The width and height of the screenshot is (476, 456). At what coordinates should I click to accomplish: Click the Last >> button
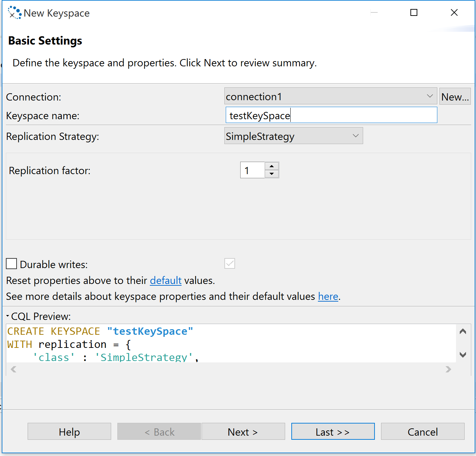point(333,431)
